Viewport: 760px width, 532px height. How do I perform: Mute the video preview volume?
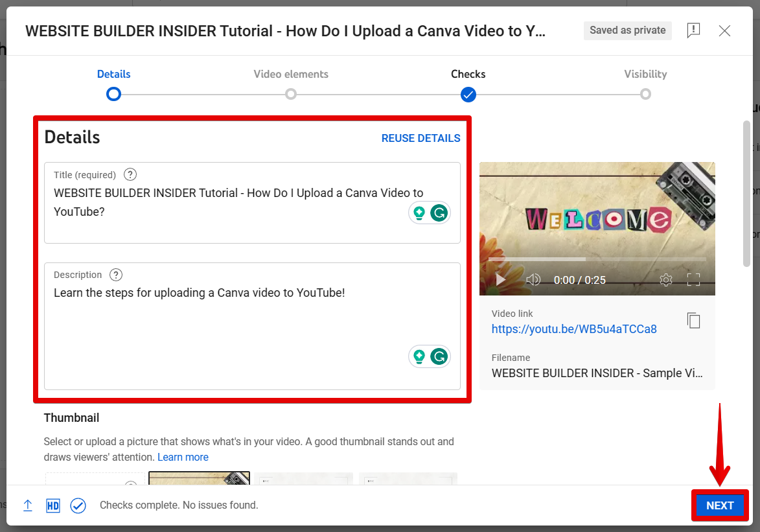coord(533,280)
